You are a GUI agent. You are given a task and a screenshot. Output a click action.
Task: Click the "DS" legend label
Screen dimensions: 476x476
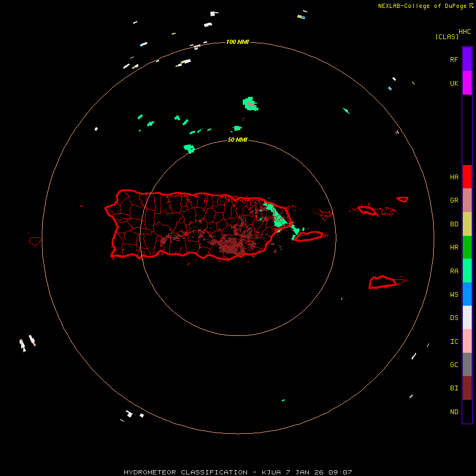click(x=454, y=317)
